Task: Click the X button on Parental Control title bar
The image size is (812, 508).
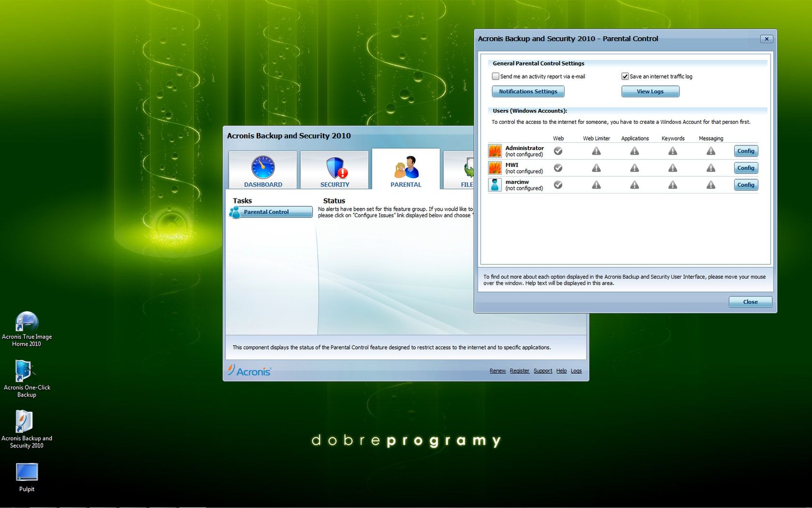Action: 767,39
